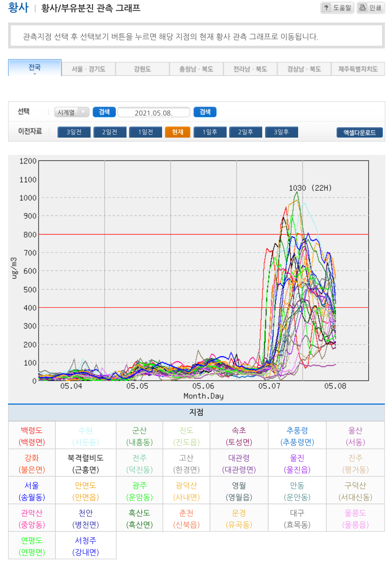Click the 1030 (22H) peak on graph

297,192
